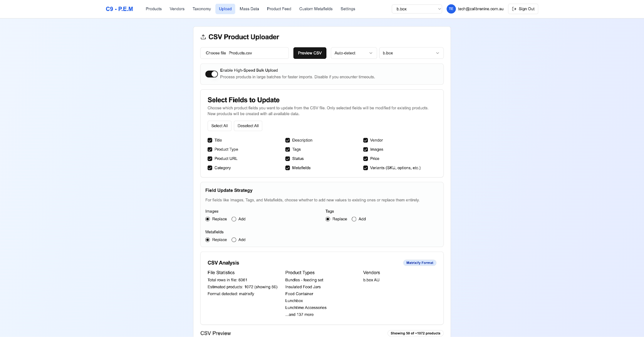
Task: Uncheck the Product Type checkbox
Action: [210, 149]
